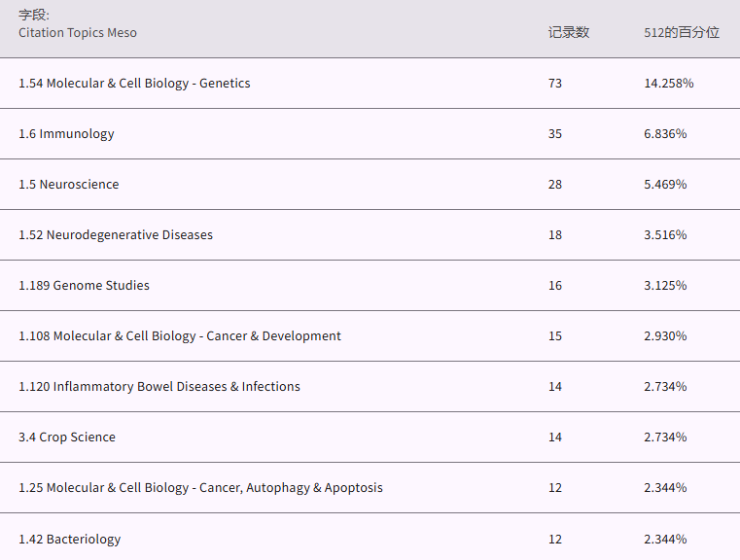Click record count 73 for Genetics
Viewport: 740px width, 560px height.
(555, 84)
